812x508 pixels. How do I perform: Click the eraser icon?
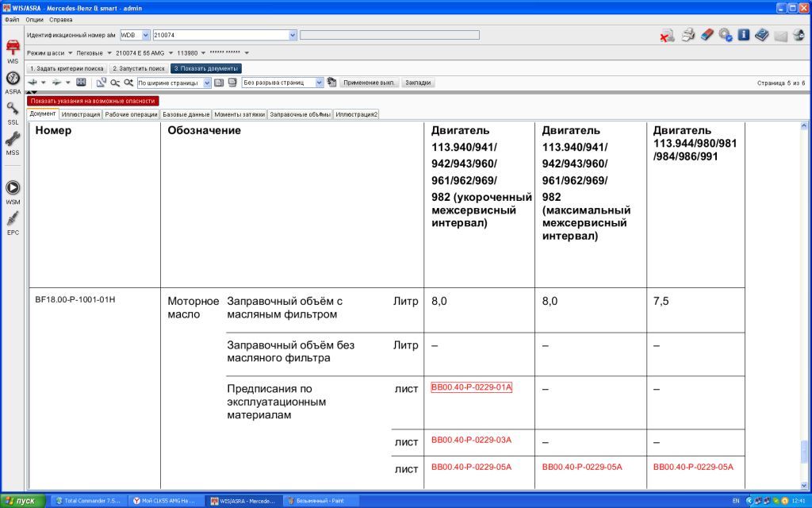707,35
